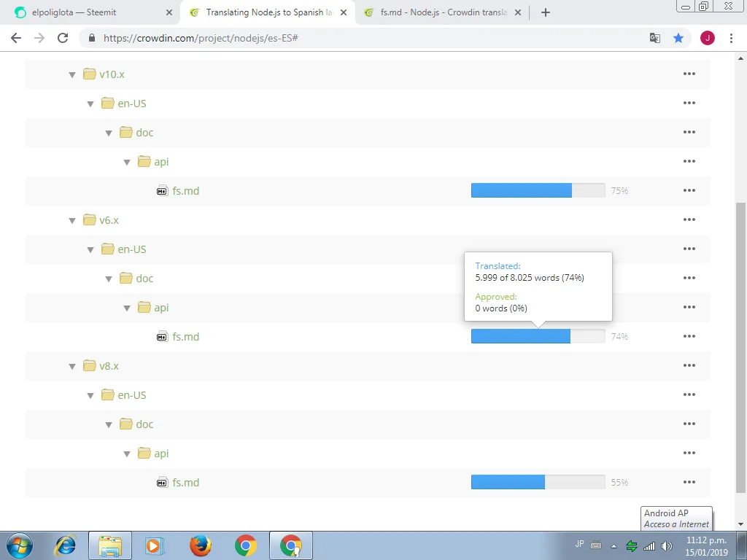Collapse doc folder arrow under v10.x
747x560 pixels.
pos(109,133)
